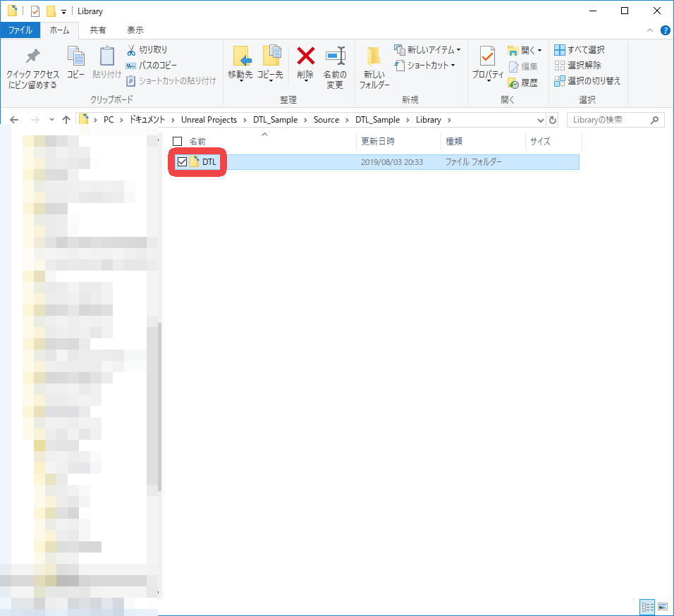The width and height of the screenshot is (674, 616).
Task: Click the Copy (コピー) ribbon icon
Action: pyautogui.click(x=75, y=56)
